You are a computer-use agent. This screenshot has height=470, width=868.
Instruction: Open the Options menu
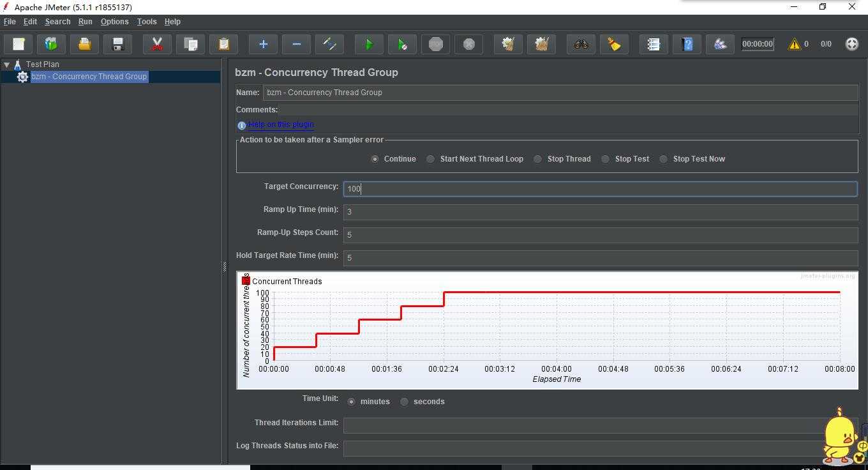[x=114, y=22]
